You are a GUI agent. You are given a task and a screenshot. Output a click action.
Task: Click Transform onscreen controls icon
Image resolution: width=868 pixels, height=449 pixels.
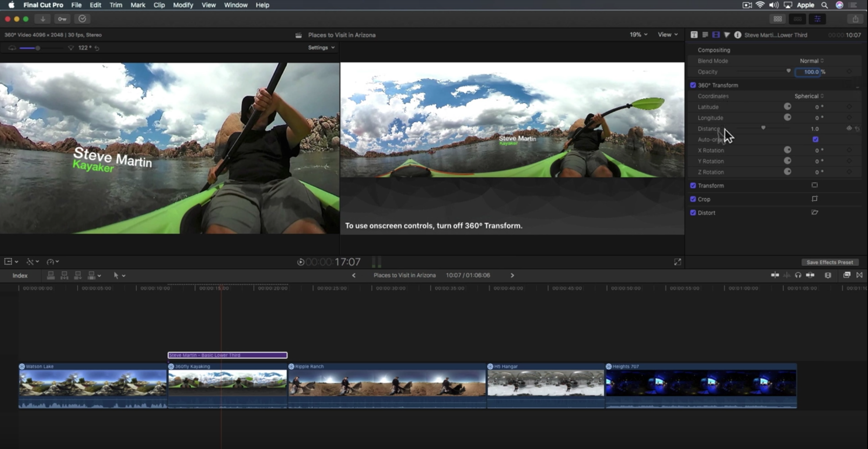pyautogui.click(x=815, y=185)
